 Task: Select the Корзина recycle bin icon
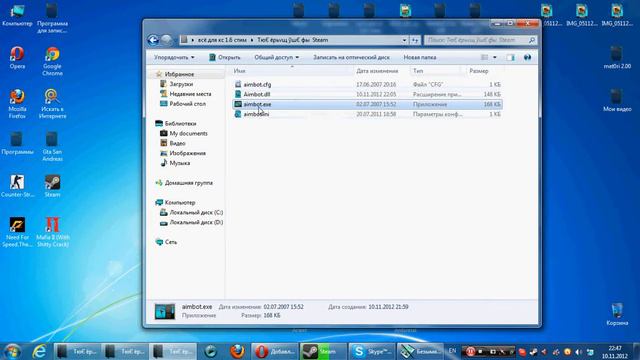[x=617, y=314]
